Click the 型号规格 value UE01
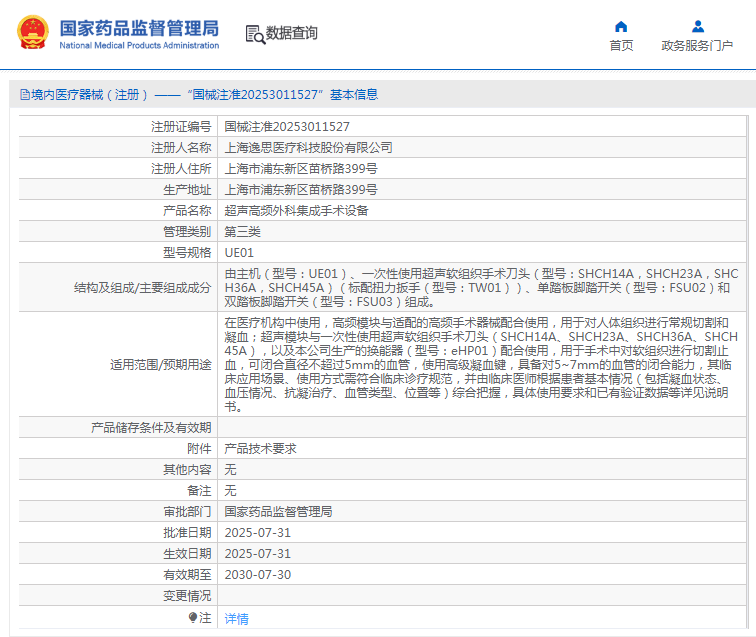This screenshot has height=637, width=756. coord(239,253)
